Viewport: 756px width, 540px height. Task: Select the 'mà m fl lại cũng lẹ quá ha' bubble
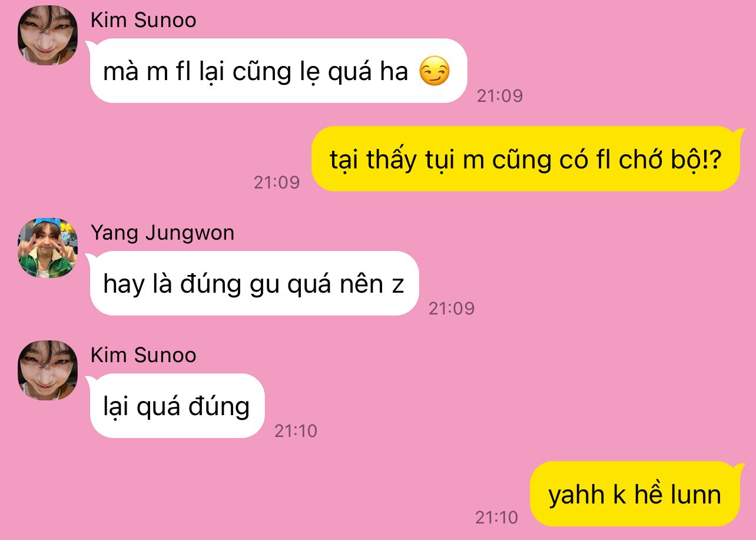click(278, 71)
